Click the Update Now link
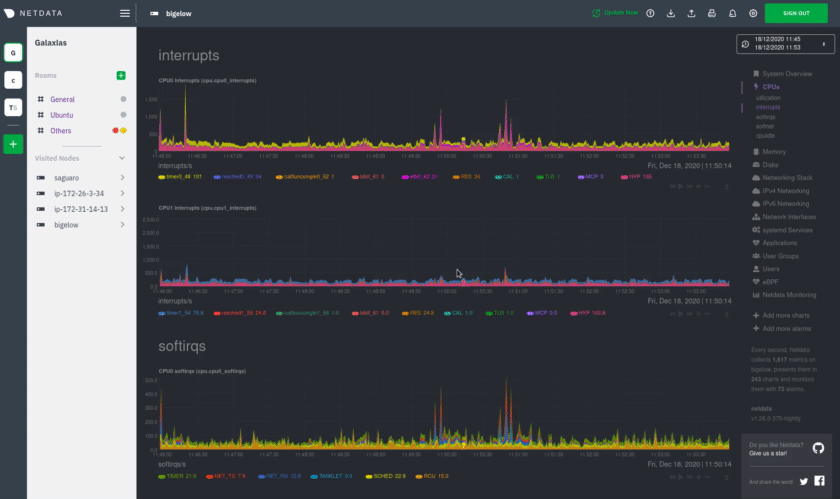This screenshot has height=499, width=840. (615, 13)
